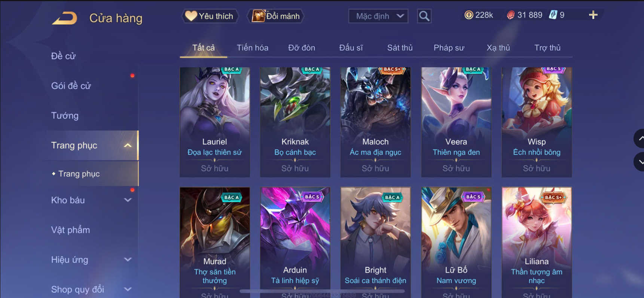This screenshot has height=298, width=644.
Task: Open Gói đề cử in sidebar
Action: pyautogui.click(x=71, y=86)
